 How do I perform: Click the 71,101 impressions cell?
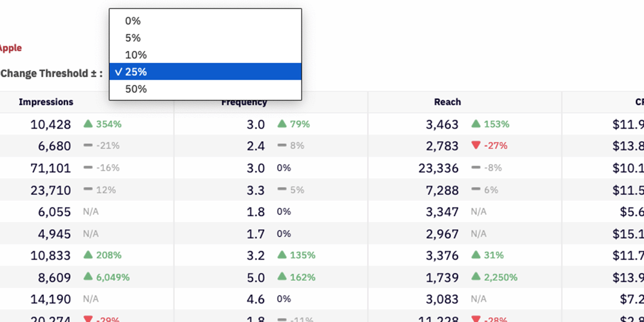pyautogui.click(x=50, y=168)
